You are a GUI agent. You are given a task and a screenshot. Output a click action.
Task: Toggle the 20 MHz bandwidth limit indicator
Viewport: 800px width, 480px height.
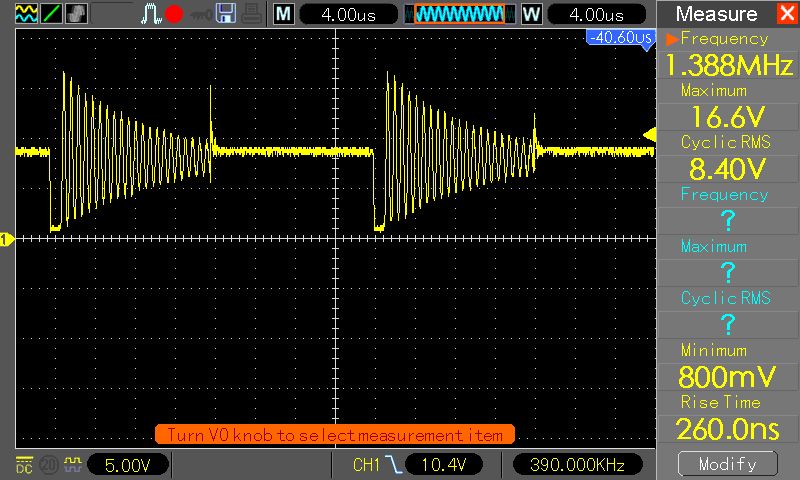tap(47, 464)
